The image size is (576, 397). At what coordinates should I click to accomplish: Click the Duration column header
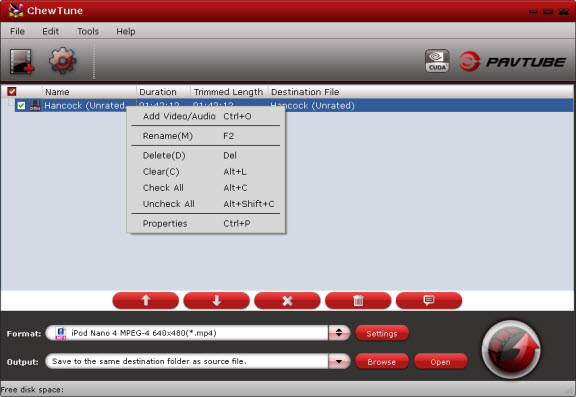[x=163, y=92]
